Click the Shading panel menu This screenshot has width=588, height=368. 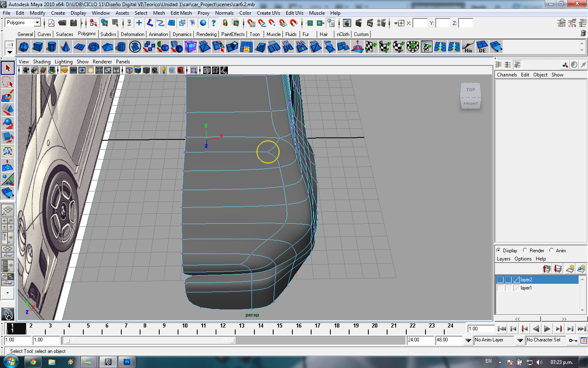tap(42, 62)
